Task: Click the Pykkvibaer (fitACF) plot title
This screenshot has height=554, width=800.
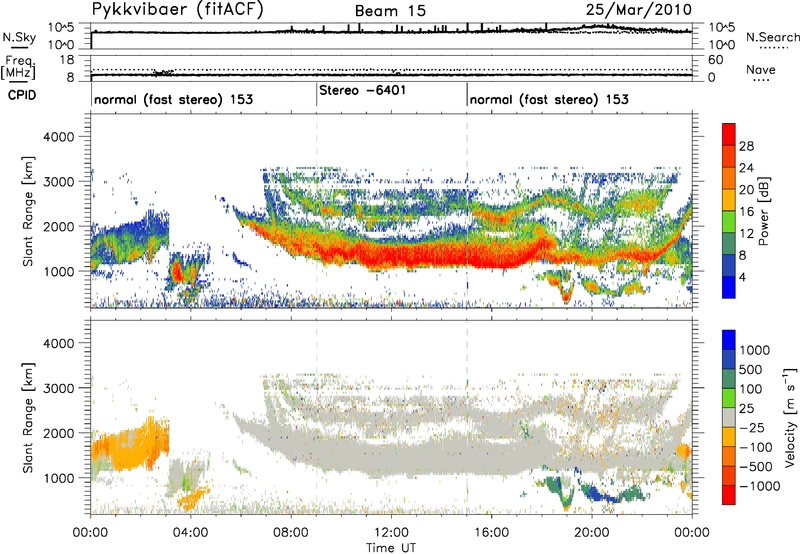Action: [178, 10]
